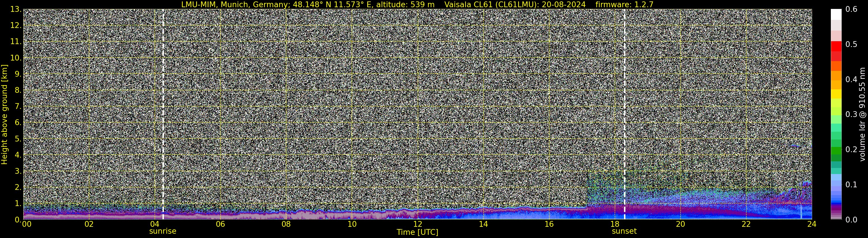868x238 pixels.
Task: Click time axis tick label 08
Action: pyautogui.click(x=286, y=224)
